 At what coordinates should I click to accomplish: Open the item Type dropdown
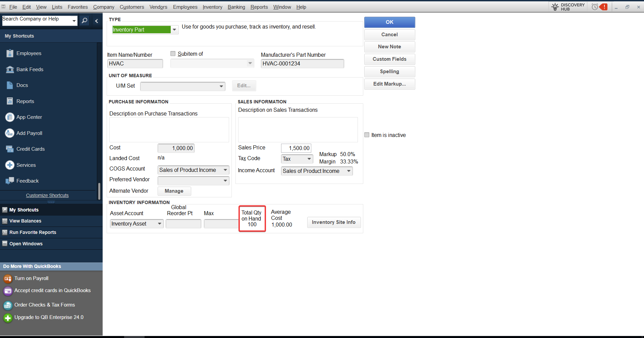174,30
